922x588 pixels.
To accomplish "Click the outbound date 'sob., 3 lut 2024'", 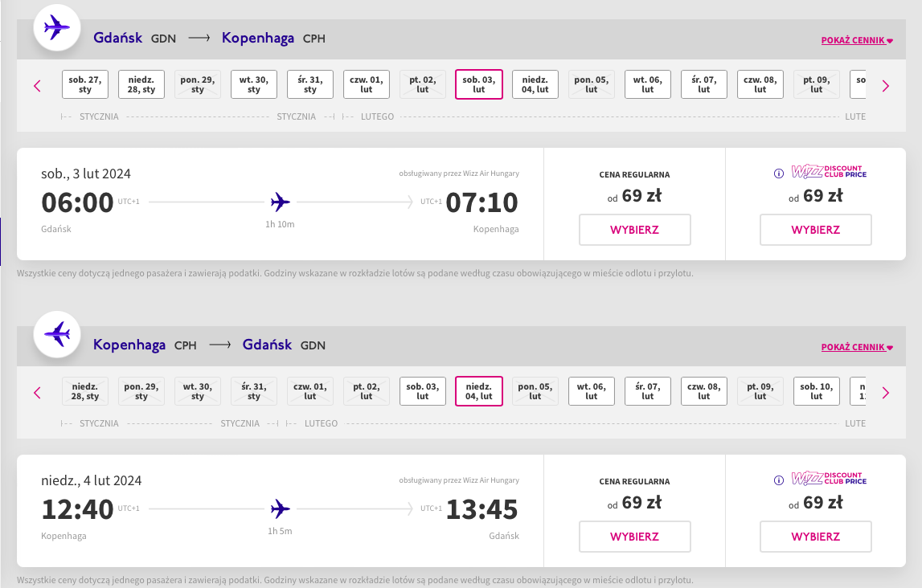I will (x=86, y=174).
